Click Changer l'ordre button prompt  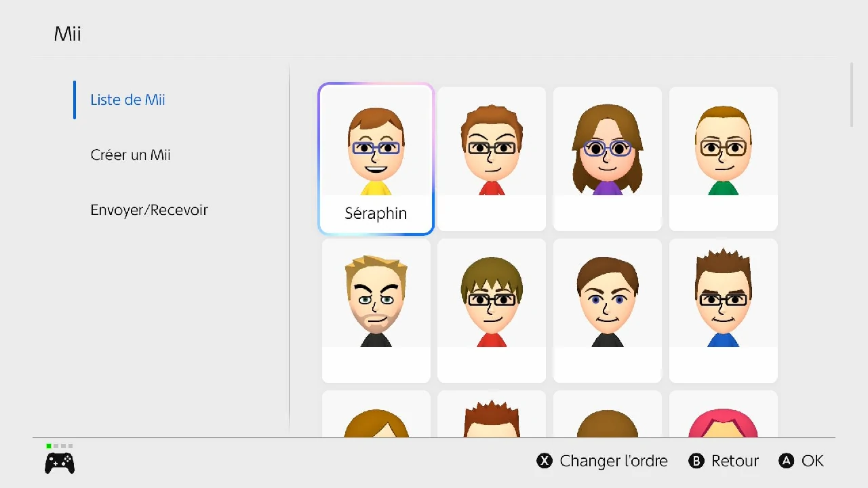click(602, 461)
